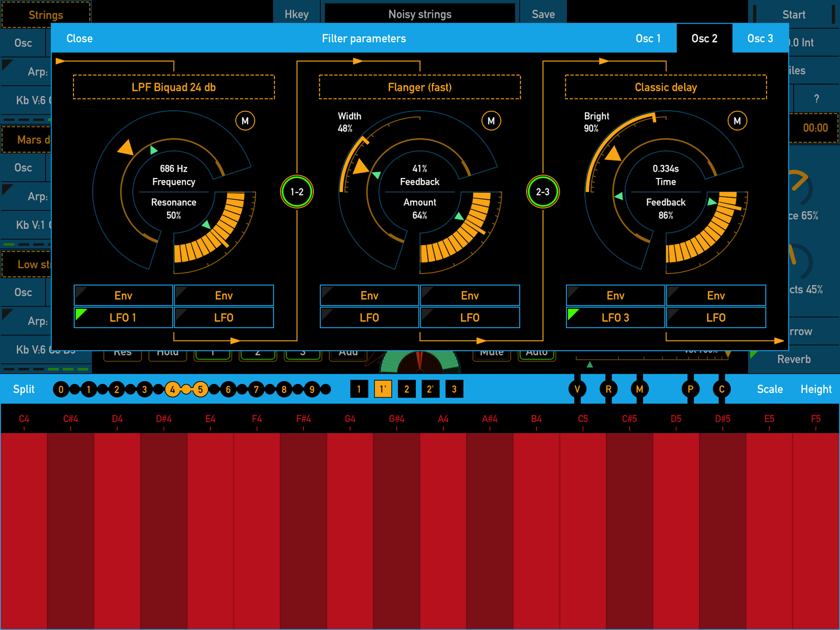The image size is (840, 630).
Task: Select the M icon between R and P
Action: 639,389
